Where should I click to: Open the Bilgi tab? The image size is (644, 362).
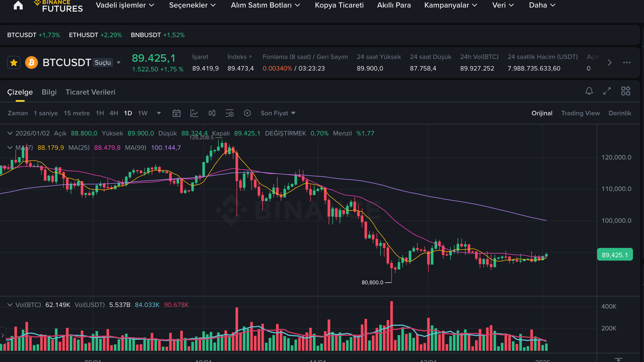click(49, 92)
